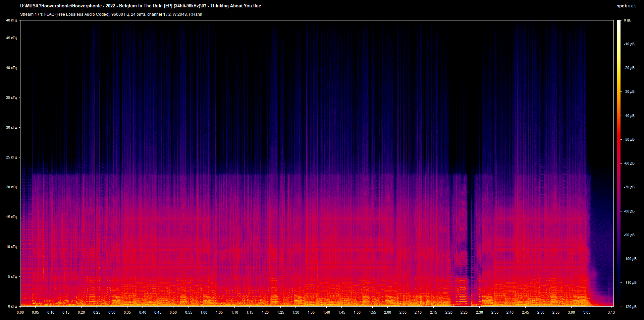The width and height of the screenshot is (644, 320).
Task: Click the 0:00 mark on the timeline
Action: (x=20, y=312)
